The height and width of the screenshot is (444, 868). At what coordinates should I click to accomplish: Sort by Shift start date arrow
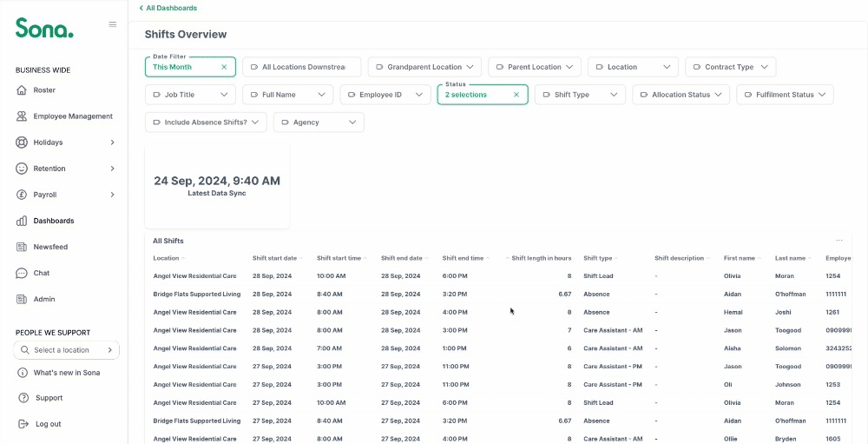pos(301,258)
